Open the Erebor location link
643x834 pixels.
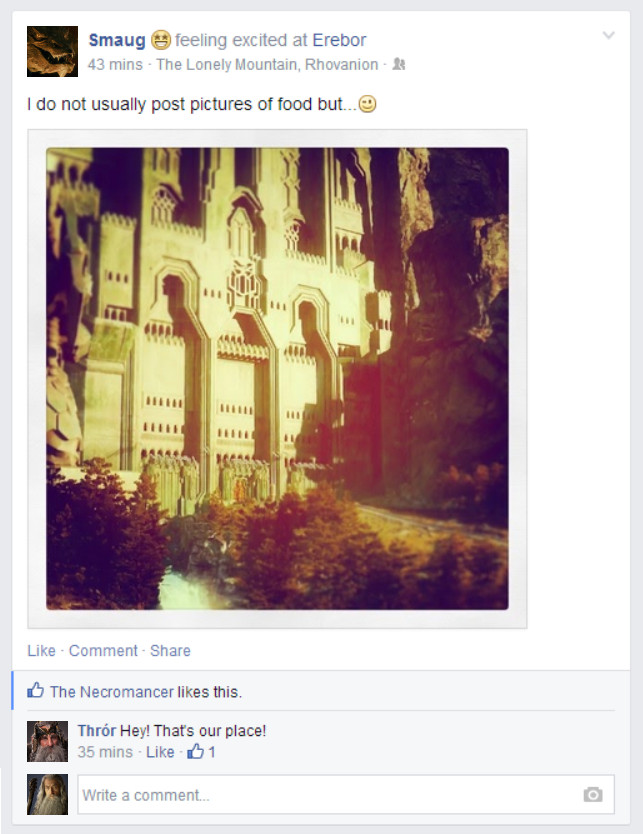[339, 40]
